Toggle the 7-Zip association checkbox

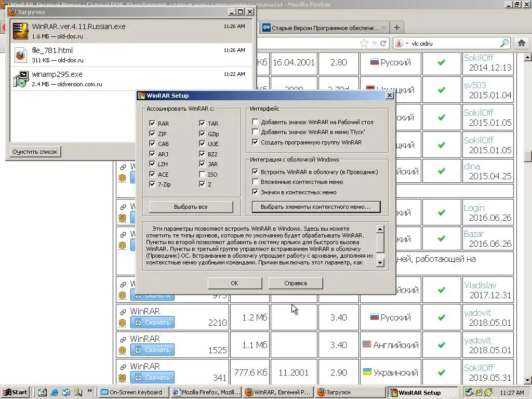pyautogui.click(x=152, y=184)
